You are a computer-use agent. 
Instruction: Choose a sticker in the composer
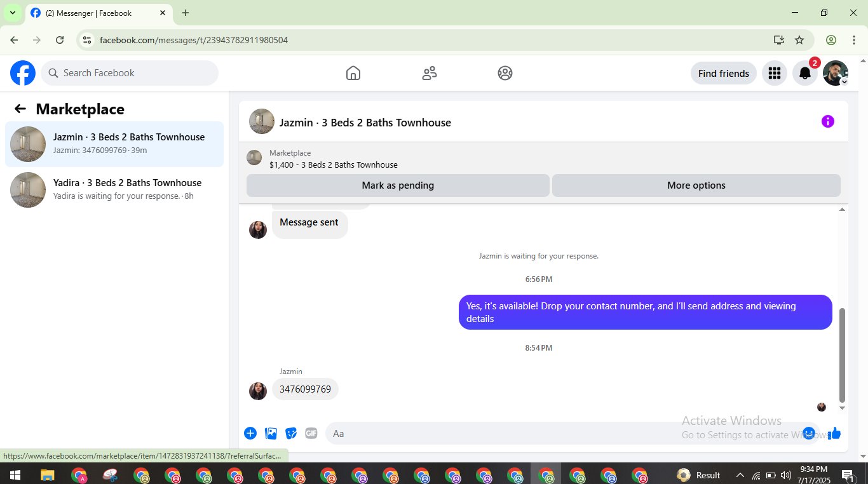[x=291, y=433]
